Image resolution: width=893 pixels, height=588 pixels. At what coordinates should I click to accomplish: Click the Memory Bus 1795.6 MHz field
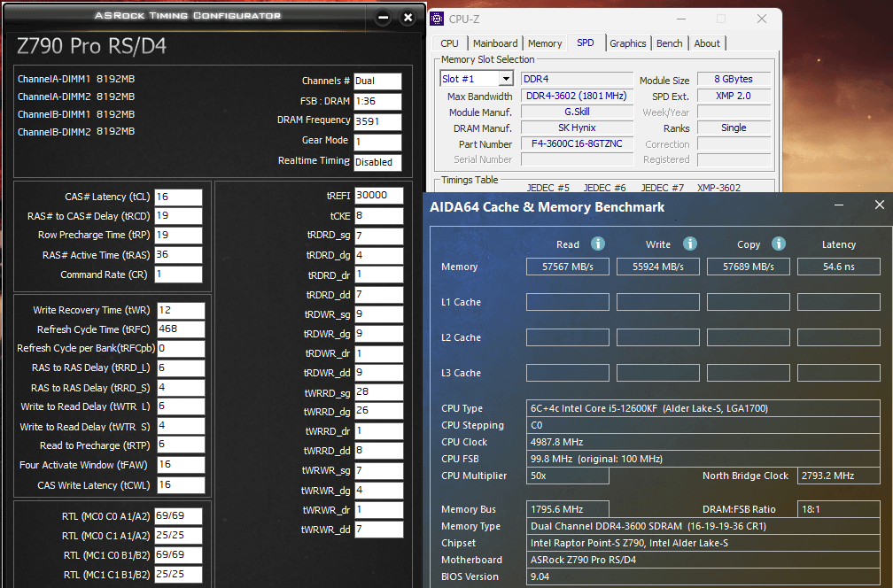pos(568,509)
